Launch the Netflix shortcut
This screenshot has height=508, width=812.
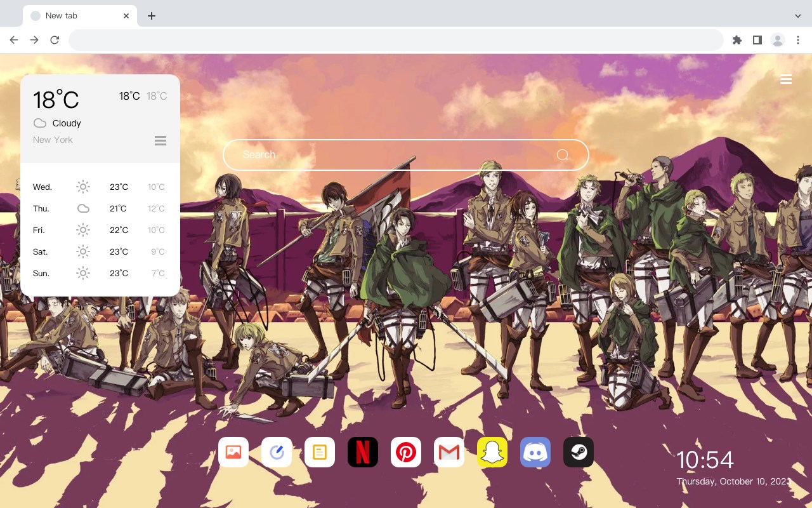(x=363, y=452)
